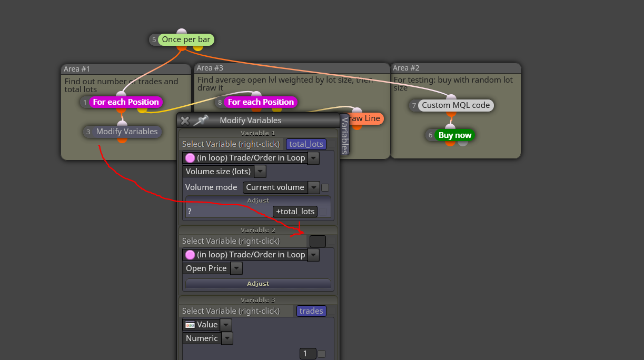
Task: Toggle the checkbox beside Current volume
Action: point(325,187)
